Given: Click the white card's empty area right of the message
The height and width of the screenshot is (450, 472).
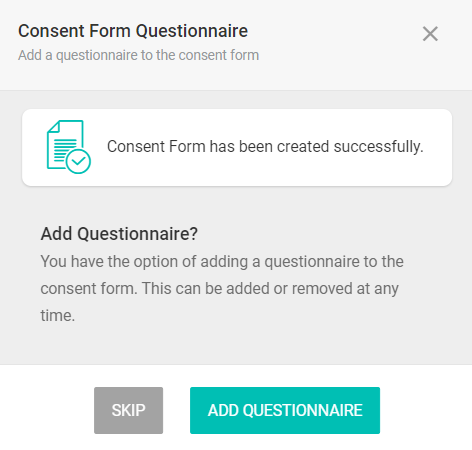Looking at the screenshot, I should tap(438, 147).
